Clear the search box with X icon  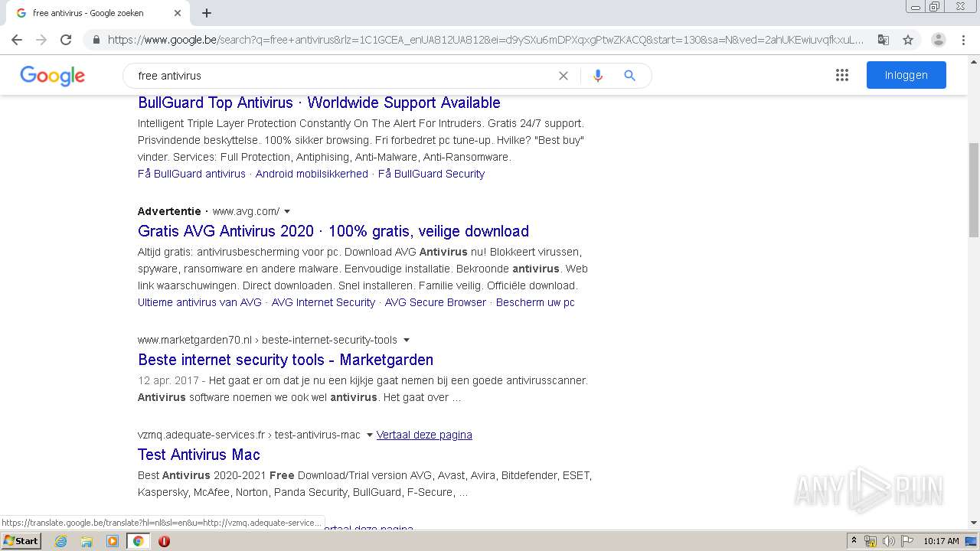tap(563, 76)
